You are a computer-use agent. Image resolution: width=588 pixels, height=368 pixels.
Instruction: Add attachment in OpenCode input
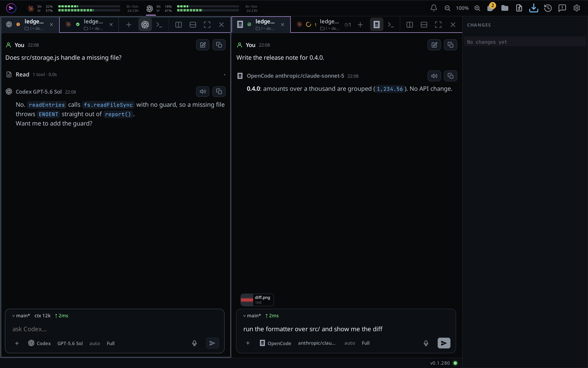pyautogui.click(x=248, y=343)
